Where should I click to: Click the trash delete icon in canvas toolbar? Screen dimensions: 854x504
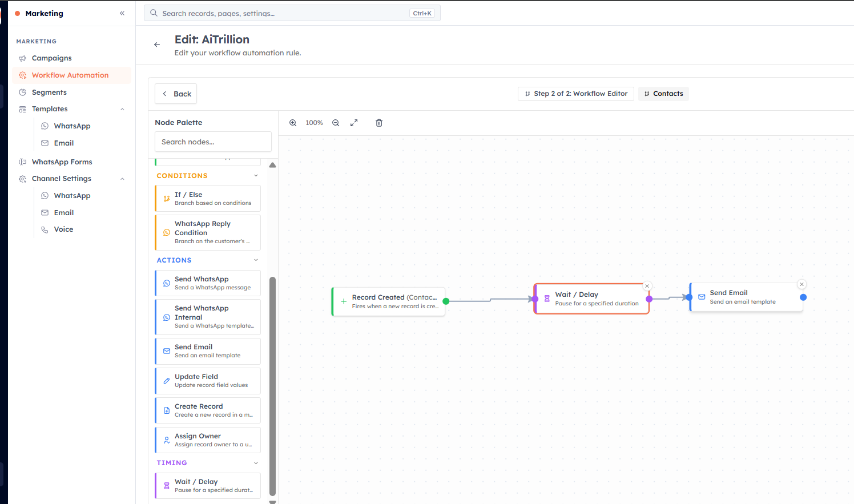coord(379,123)
